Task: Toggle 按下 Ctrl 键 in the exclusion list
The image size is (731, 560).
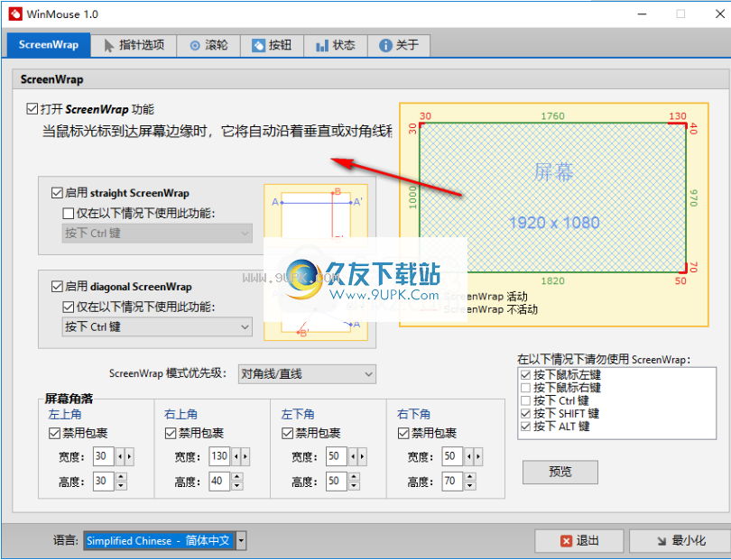Action: [526, 400]
